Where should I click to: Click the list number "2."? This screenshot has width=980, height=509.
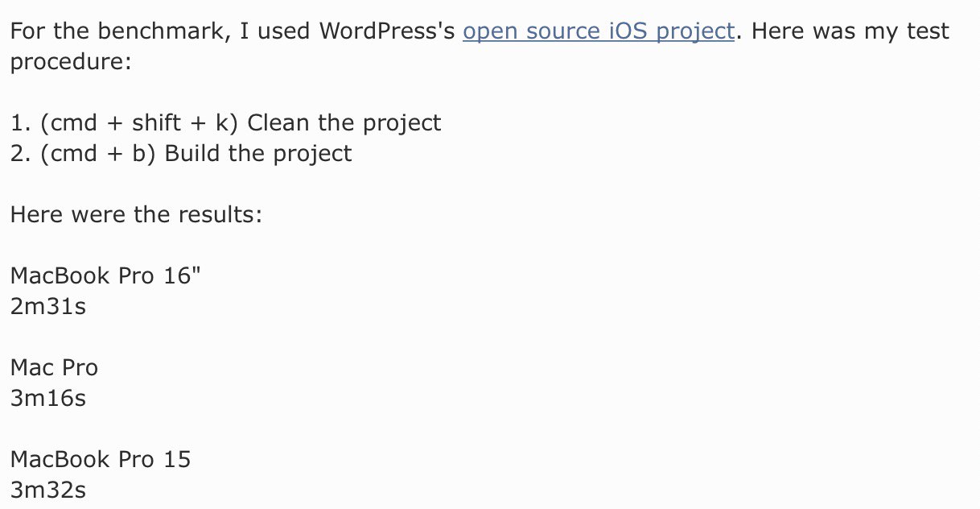click(x=21, y=154)
